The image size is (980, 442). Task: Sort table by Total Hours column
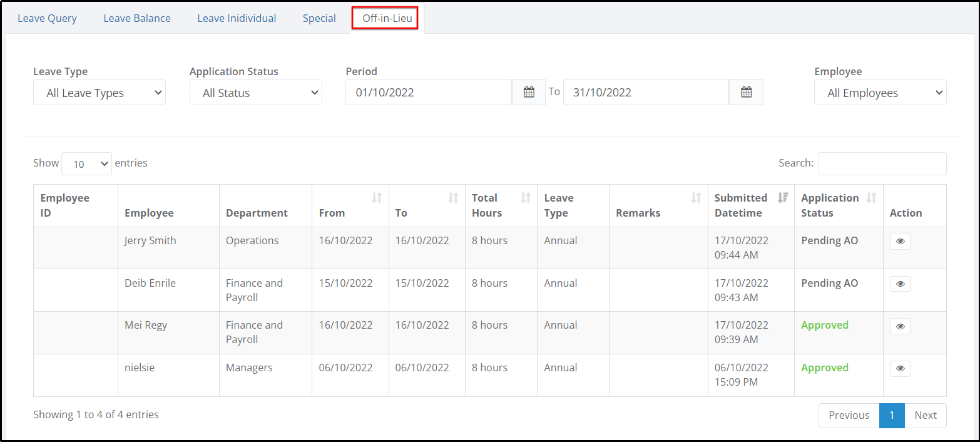pyautogui.click(x=526, y=198)
